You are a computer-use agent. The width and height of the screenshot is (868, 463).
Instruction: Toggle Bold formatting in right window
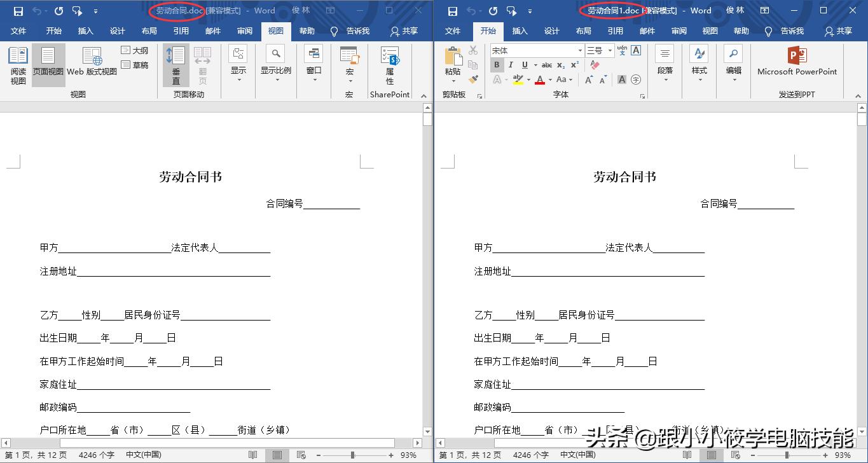tap(497, 64)
